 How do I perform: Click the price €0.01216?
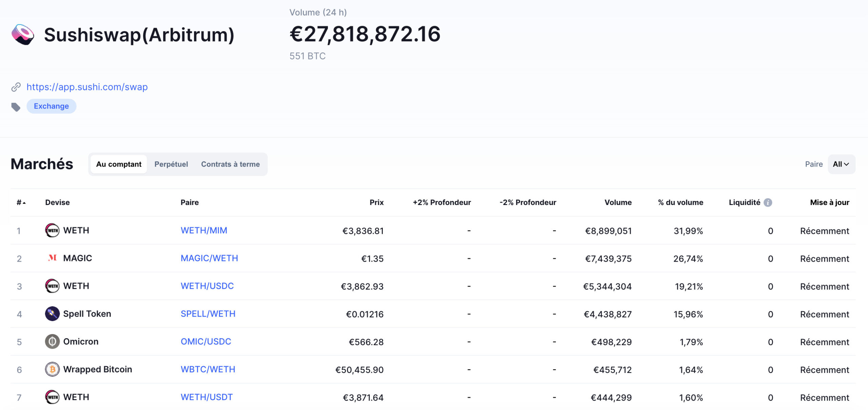365,315
